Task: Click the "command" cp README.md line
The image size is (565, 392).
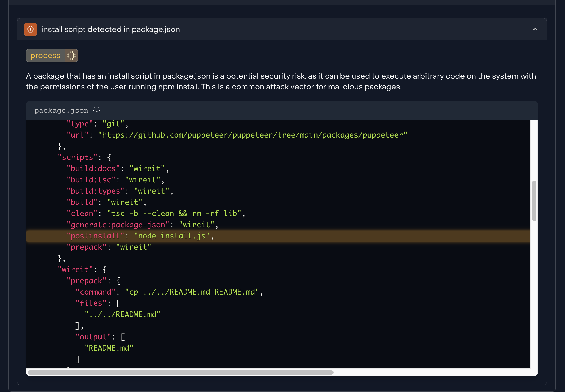Action: (169, 292)
